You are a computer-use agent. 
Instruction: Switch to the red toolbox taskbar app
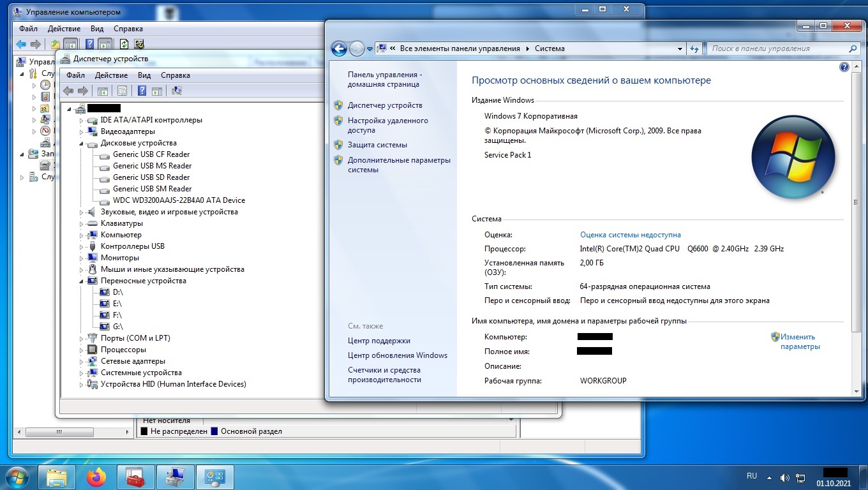point(135,477)
